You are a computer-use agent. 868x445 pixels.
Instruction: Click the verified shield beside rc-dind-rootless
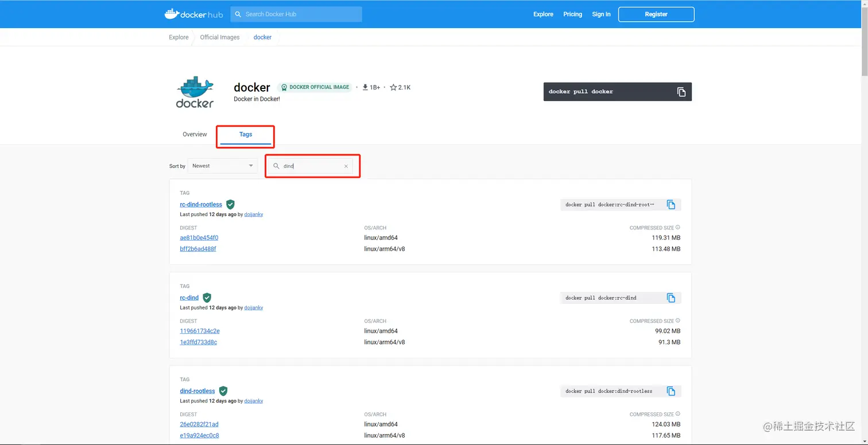pyautogui.click(x=230, y=204)
